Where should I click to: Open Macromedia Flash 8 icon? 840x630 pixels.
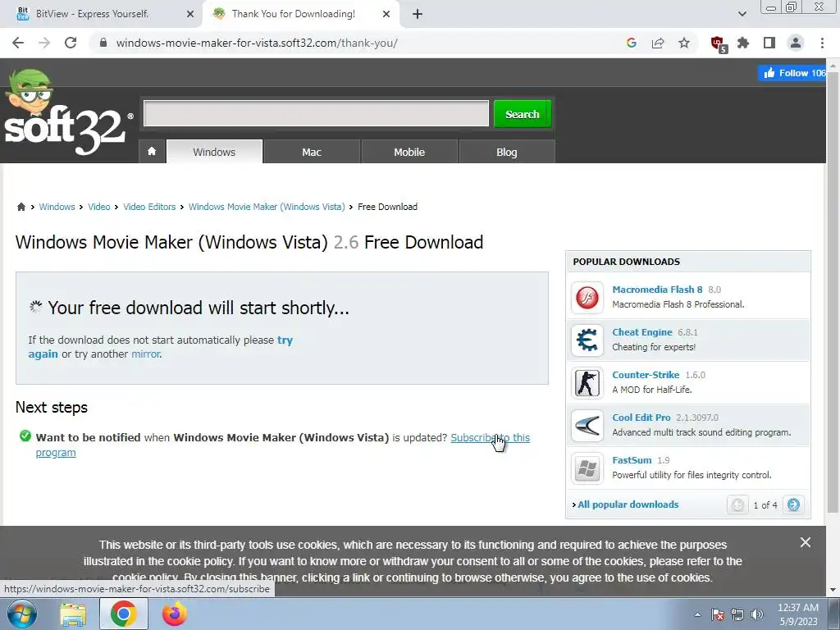[x=587, y=297]
